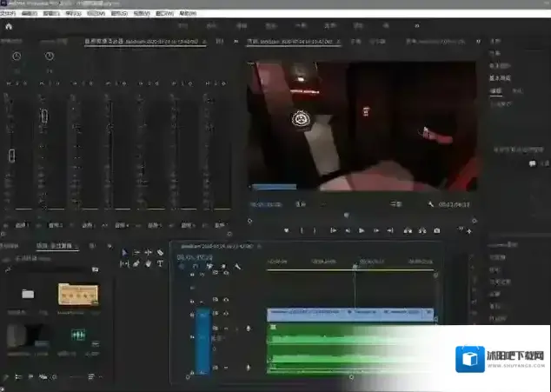The height and width of the screenshot is (392, 551).
Task: Click the first volume fader in mixer
Action: (12, 156)
